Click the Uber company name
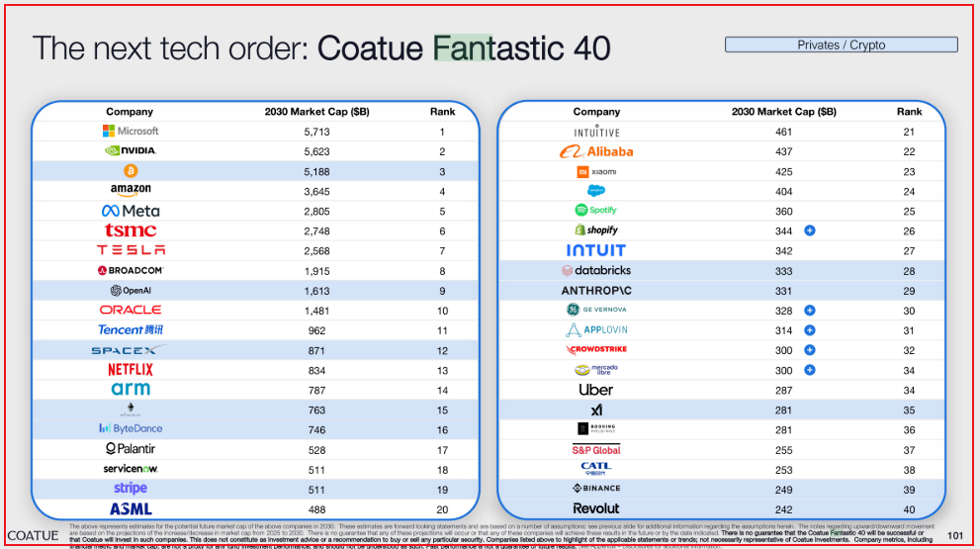Viewport: 980px width, 549px height. pos(596,390)
